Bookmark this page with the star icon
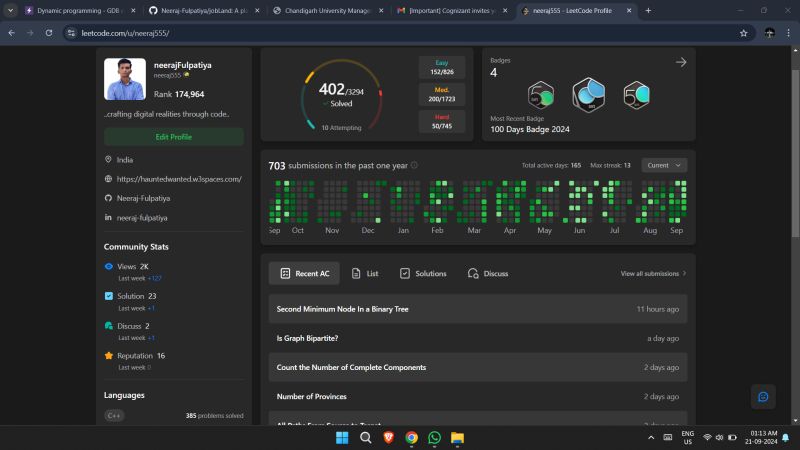This screenshot has width=800, height=450. pyautogui.click(x=743, y=33)
